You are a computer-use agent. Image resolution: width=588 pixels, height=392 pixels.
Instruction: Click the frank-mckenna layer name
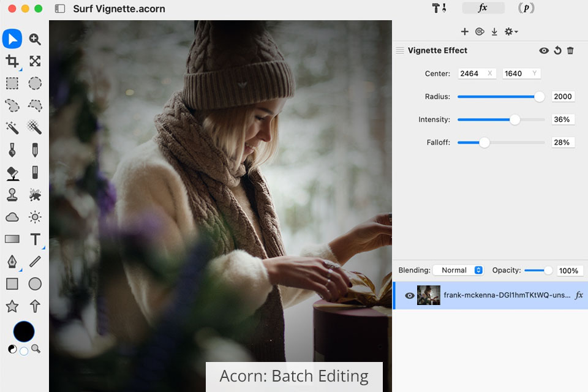tap(507, 295)
